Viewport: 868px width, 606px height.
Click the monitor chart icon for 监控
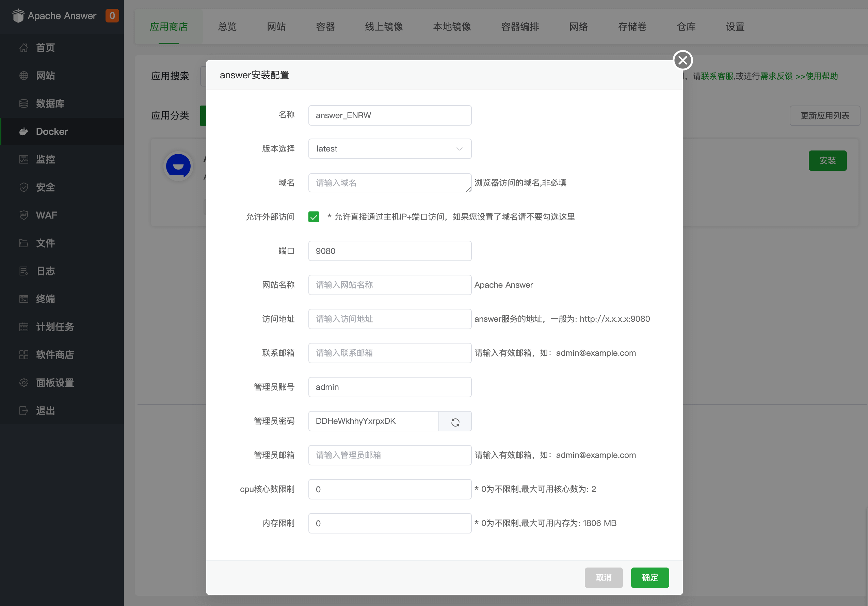point(24,159)
